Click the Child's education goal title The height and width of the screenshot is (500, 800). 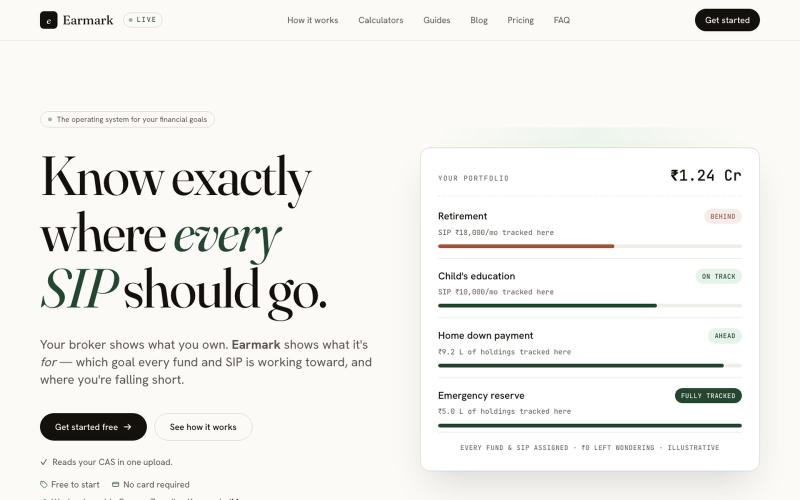pos(477,276)
